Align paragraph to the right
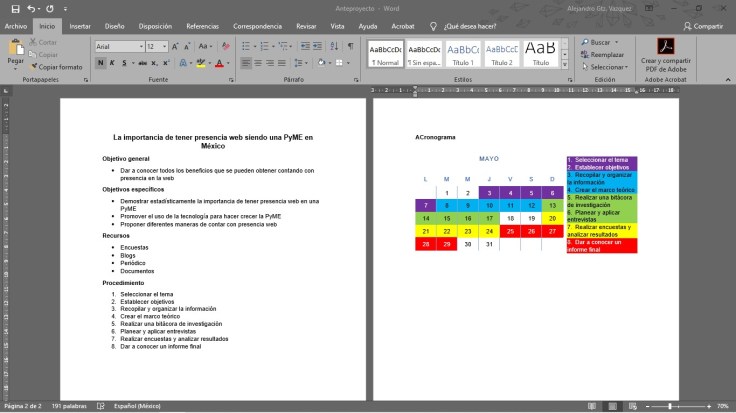The height and width of the screenshot is (413, 736). point(269,63)
